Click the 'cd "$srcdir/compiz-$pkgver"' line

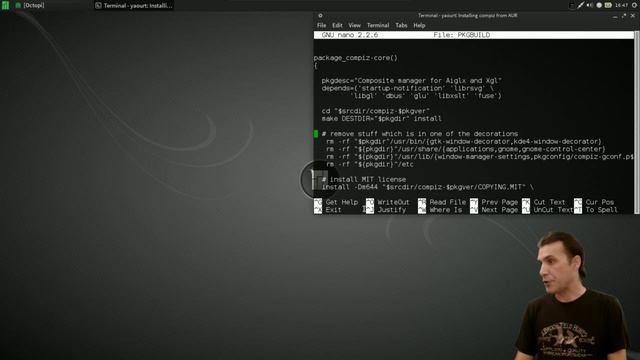click(x=376, y=111)
